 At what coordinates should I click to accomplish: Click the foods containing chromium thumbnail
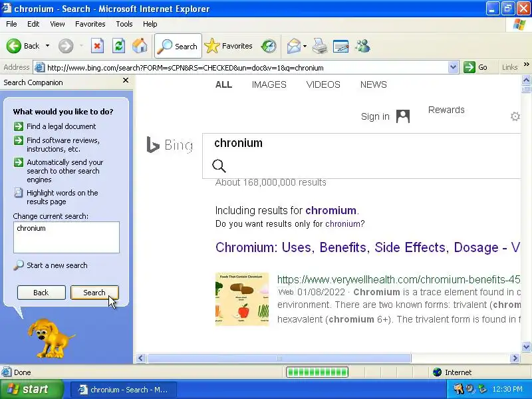click(x=242, y=299)
